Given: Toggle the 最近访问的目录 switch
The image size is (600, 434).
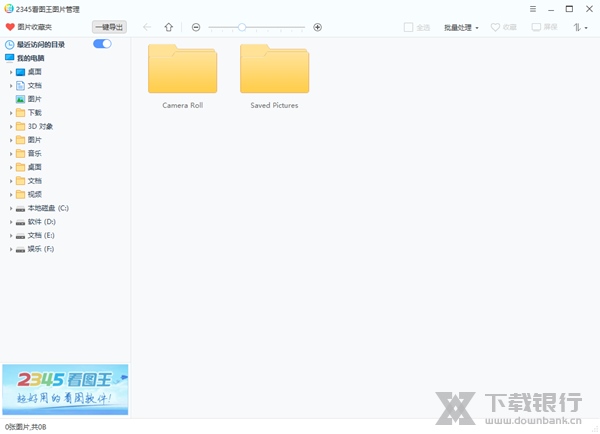Looking at the screenshot, I should (102, 44).
